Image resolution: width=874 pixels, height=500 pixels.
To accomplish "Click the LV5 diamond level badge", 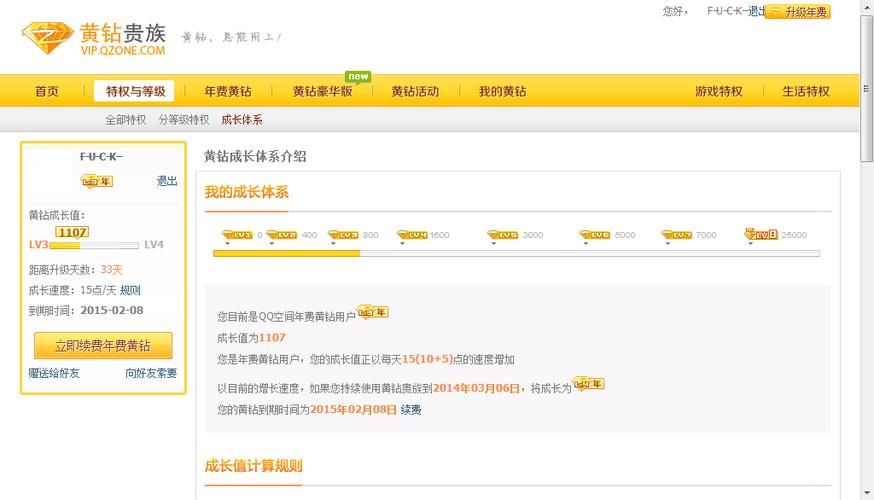I will [503, 235].
